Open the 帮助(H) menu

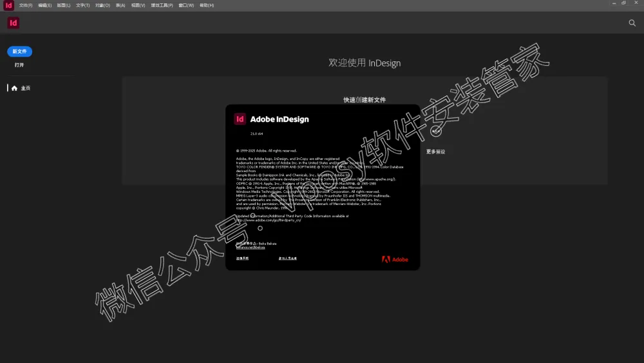click(x=207, y=5)
